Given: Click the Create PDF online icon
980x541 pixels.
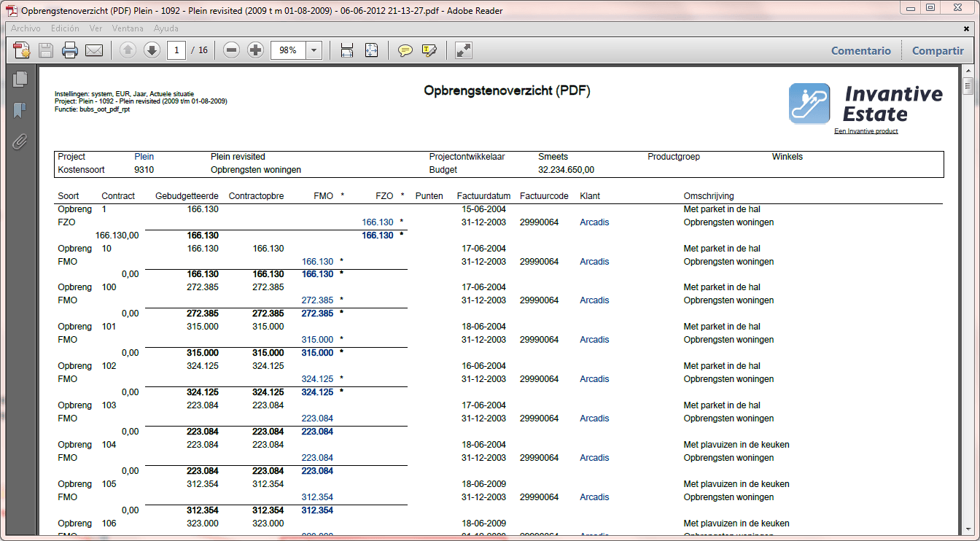Looking at the screenshot, I should click(21, 50).
